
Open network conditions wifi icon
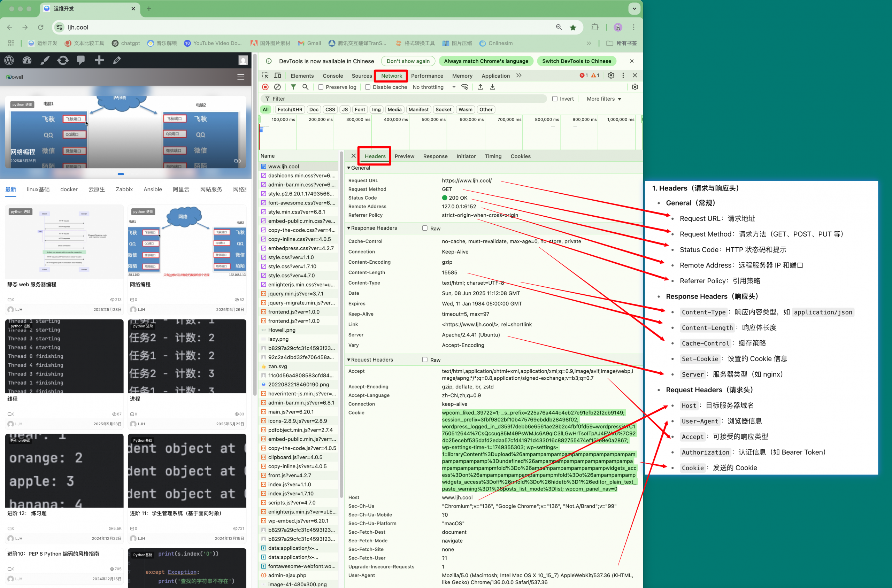[464, 87]
